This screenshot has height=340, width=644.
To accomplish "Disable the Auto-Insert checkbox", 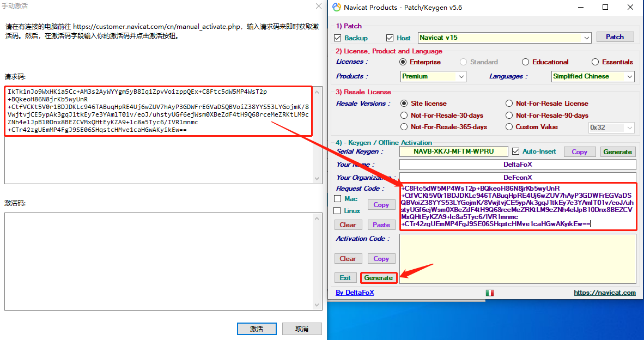I will click(516, 151).
